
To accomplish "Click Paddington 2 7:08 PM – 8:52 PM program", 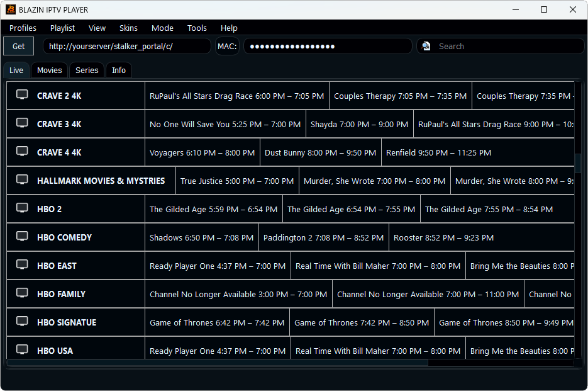I will pyautogui.click(x=324, y=238).
